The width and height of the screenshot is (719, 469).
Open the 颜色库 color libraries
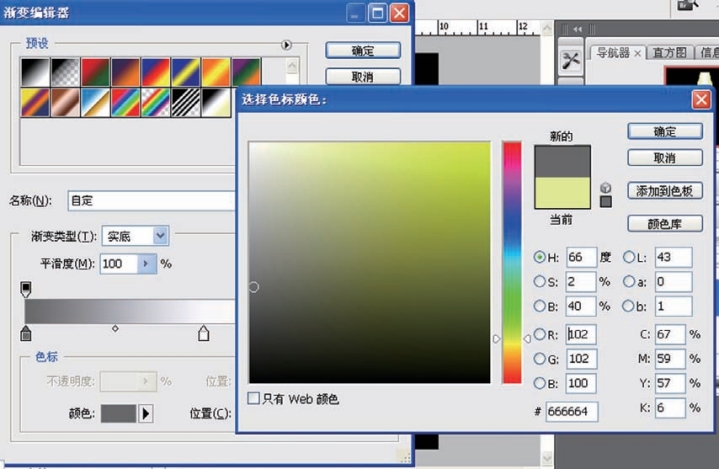665,224
